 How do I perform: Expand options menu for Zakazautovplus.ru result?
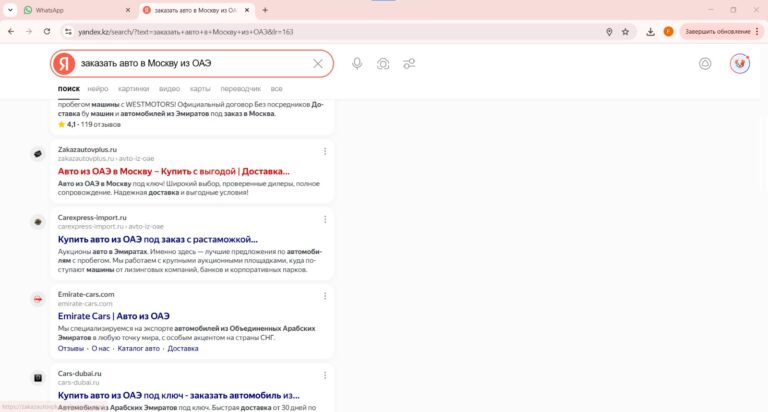(x=325, y=152)
